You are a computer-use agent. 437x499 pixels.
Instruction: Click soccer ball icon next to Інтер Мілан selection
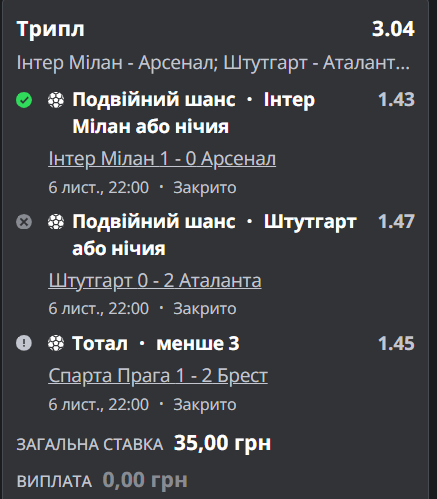coord(56,100)
